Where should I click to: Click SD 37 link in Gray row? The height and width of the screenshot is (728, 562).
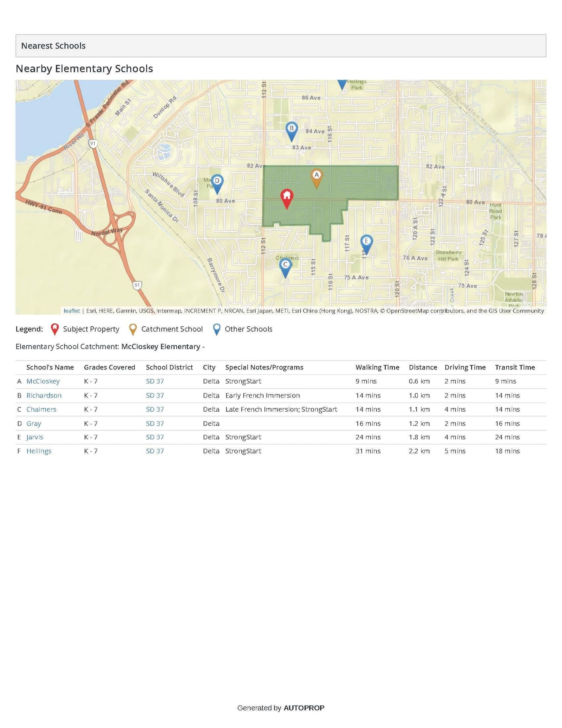[x=155, y=423]
